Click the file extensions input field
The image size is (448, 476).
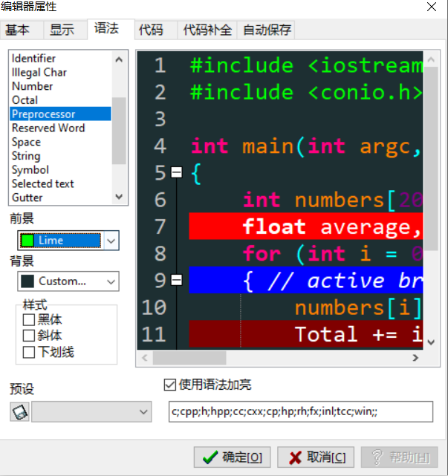(x=301, y=411)
